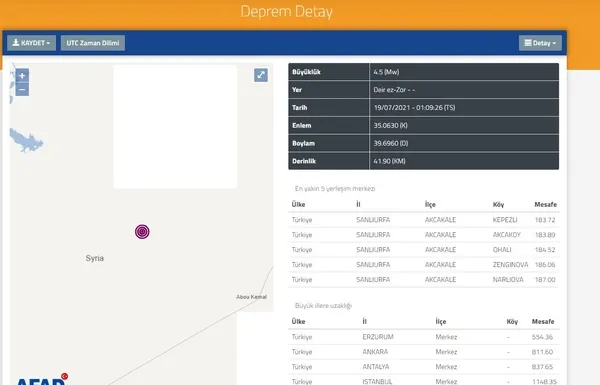Click the Derinlik row label
Viewport: 600px width, 385px height.
point(304,161)
